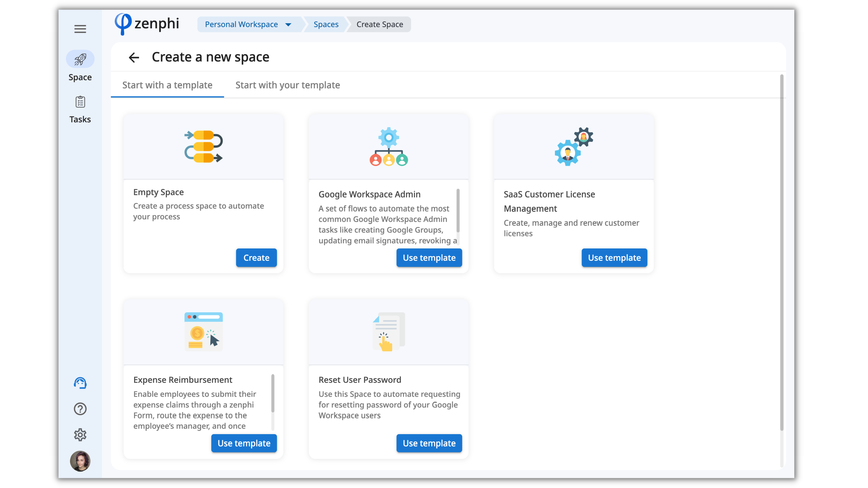Click the user profile avatar
The width and height of the screenshot is (868, 488).
point(80,461)
